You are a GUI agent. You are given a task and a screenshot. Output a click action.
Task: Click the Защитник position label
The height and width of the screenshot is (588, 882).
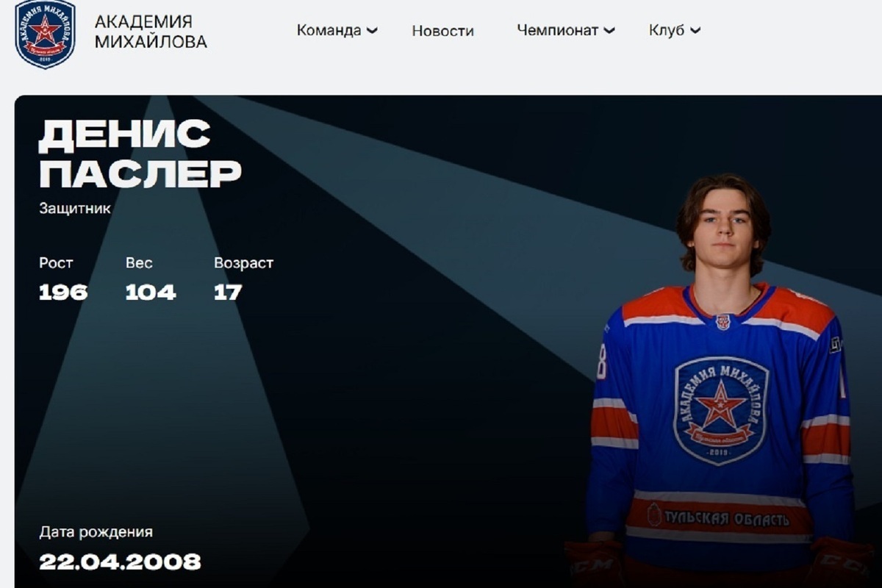point(75,208)
